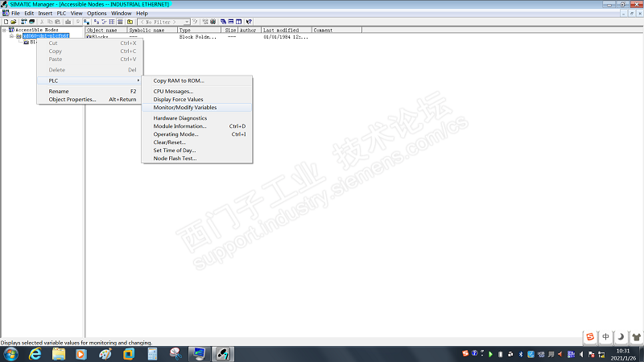Image resolution: width=644 pixels, height=362 pixels.
Task: Click the Arrange windows vertically toolbar icon
Action: click(238, 22)
